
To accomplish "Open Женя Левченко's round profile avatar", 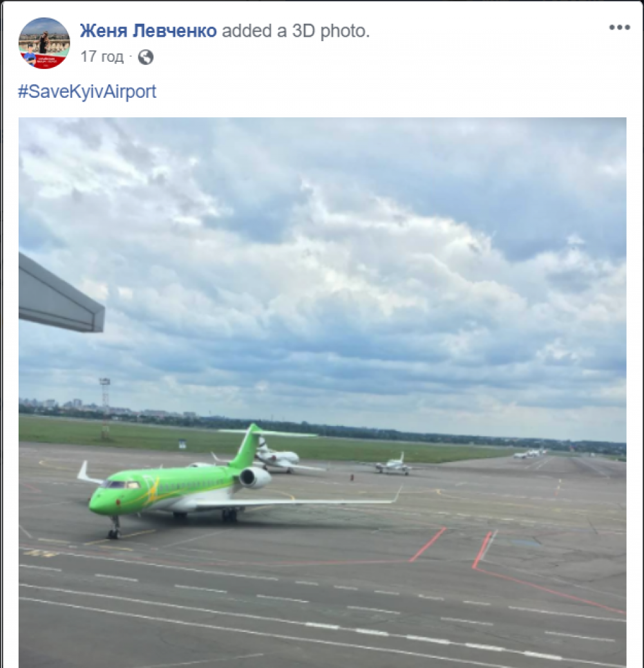I will pos(44,43).
